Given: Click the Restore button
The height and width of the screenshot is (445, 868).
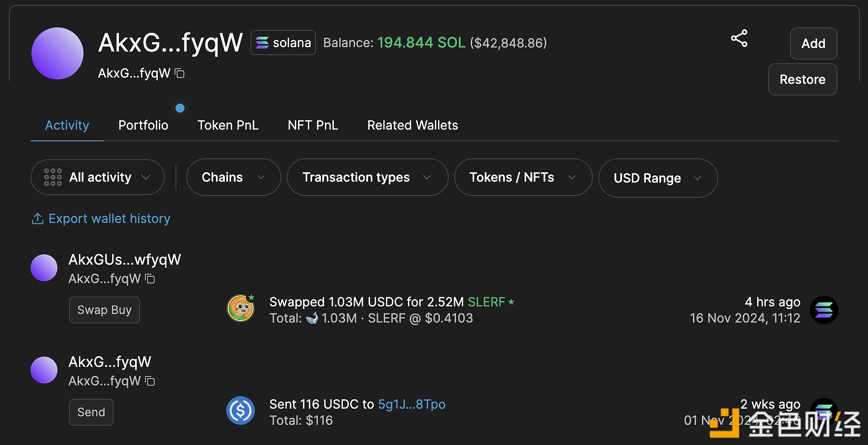Looking at the screenshot, I should (x=802, y=79).
